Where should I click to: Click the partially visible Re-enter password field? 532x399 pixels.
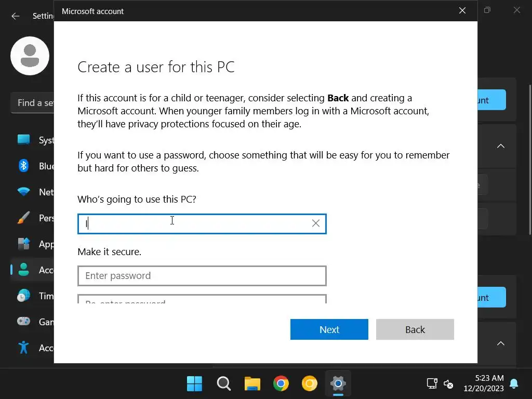202,299
